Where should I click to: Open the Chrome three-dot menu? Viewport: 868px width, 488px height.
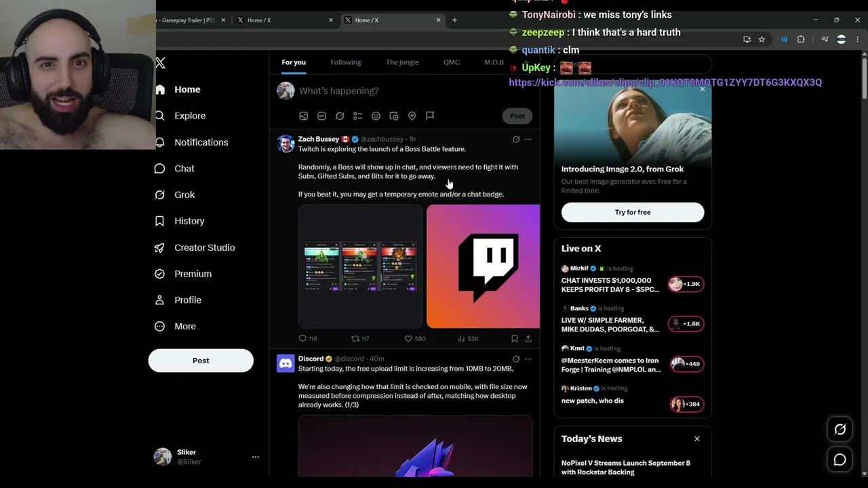point(858,39)
